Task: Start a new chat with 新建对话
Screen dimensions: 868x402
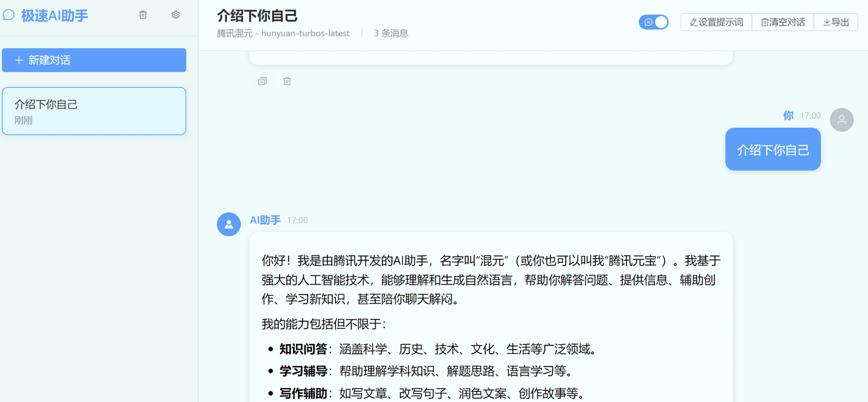Action: (94, 60)
